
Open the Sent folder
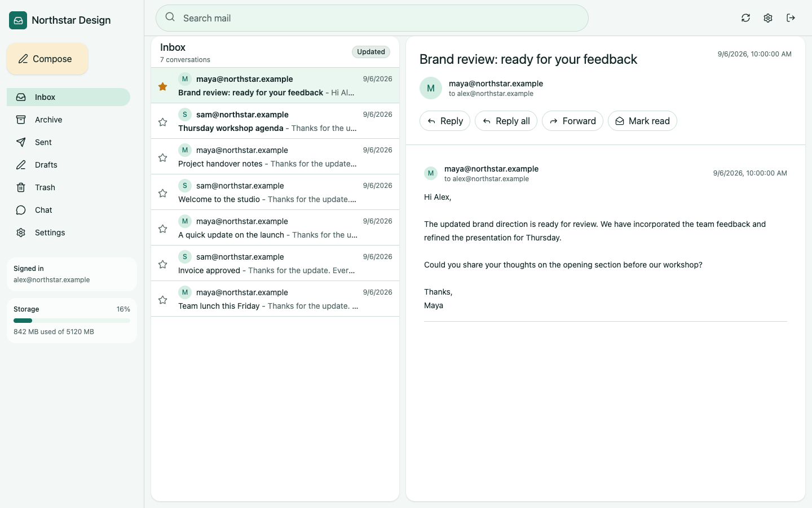click(68, 142)
